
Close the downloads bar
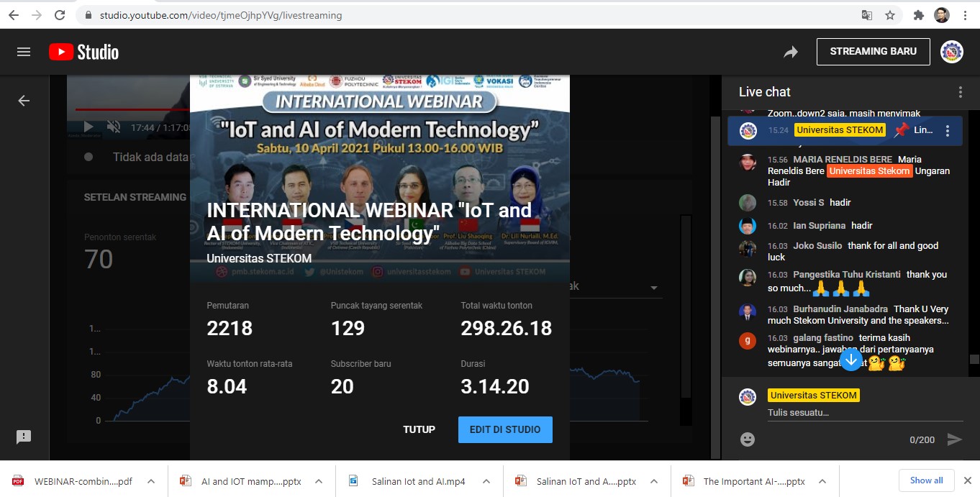tap(967, 480)
